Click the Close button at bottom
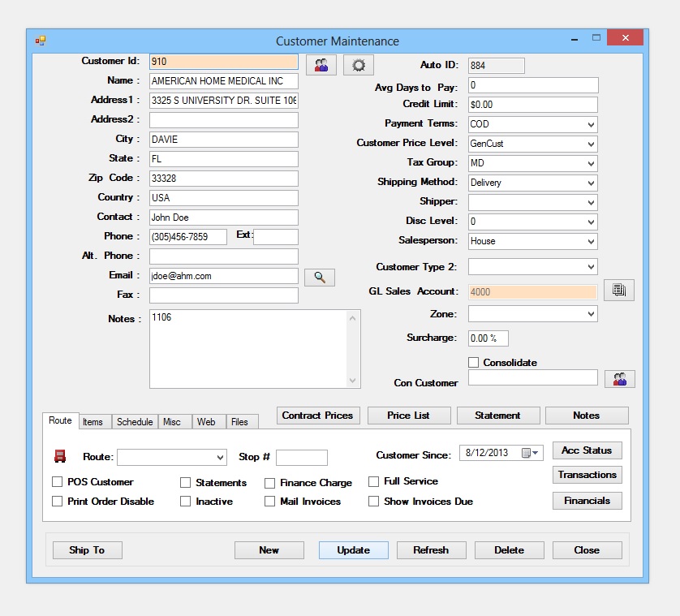680x616 pixels. click(x=587, y=550)
